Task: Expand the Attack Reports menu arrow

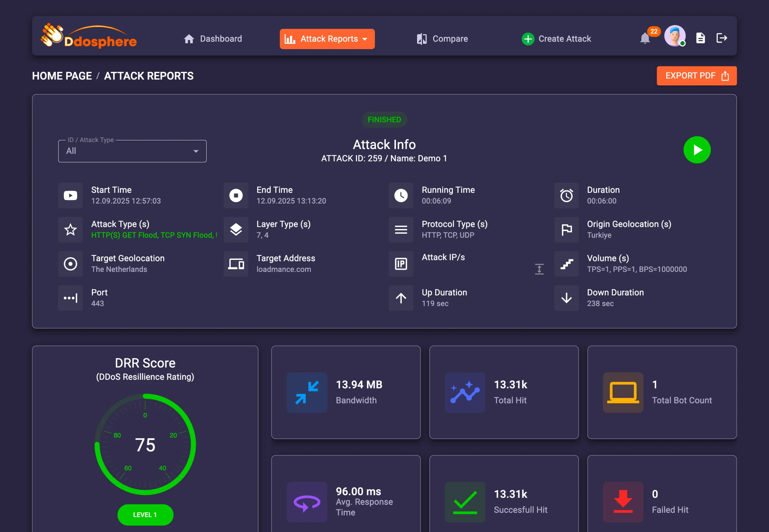Action: click(365, 39)
